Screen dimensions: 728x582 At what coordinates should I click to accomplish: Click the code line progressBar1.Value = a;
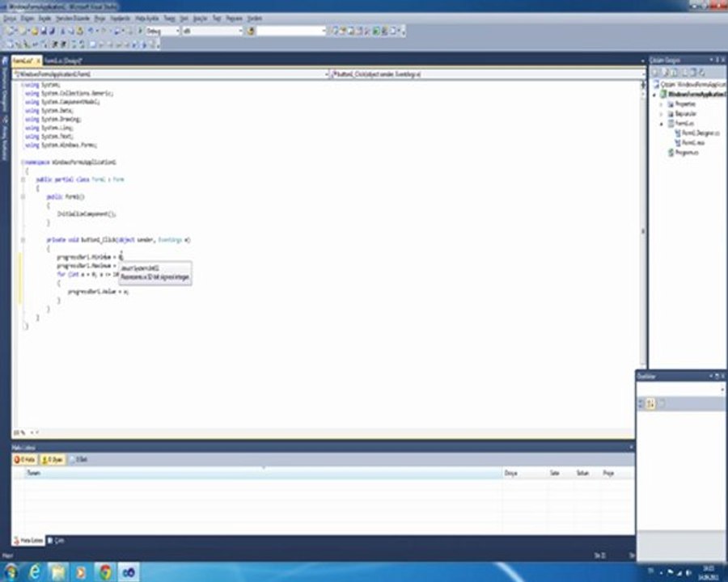click(98, 292)
